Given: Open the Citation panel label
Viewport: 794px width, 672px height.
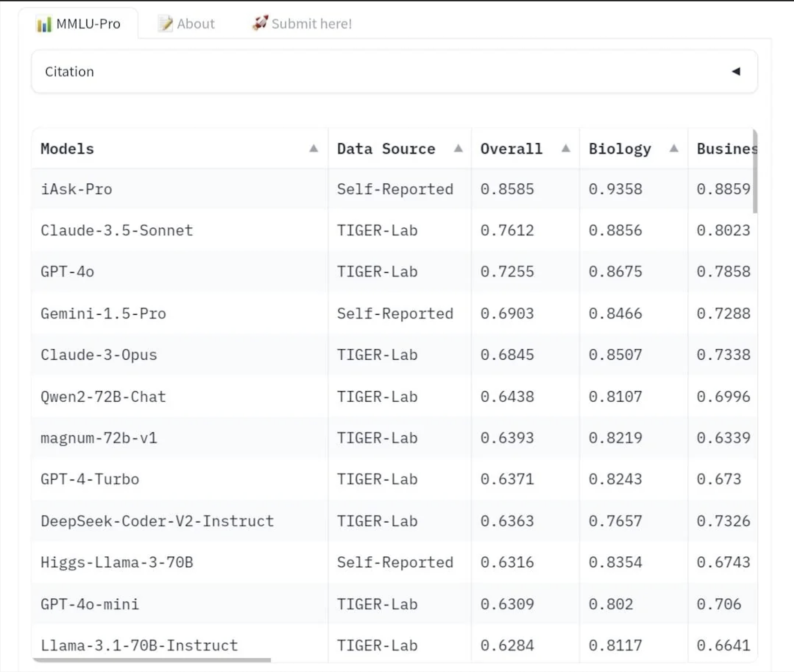Looking at the screenshot, I should [x=70, y=72].
